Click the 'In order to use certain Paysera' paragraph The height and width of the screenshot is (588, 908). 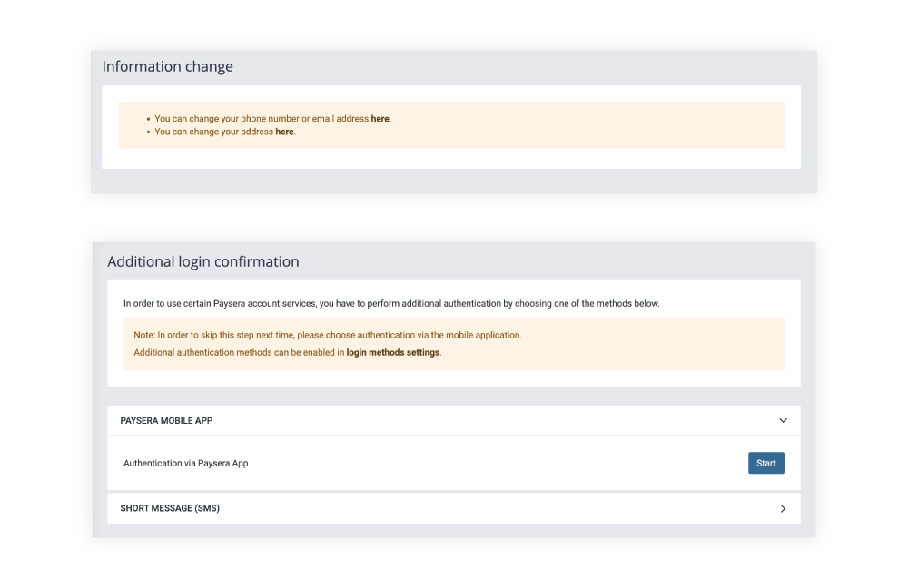(390, 303)
